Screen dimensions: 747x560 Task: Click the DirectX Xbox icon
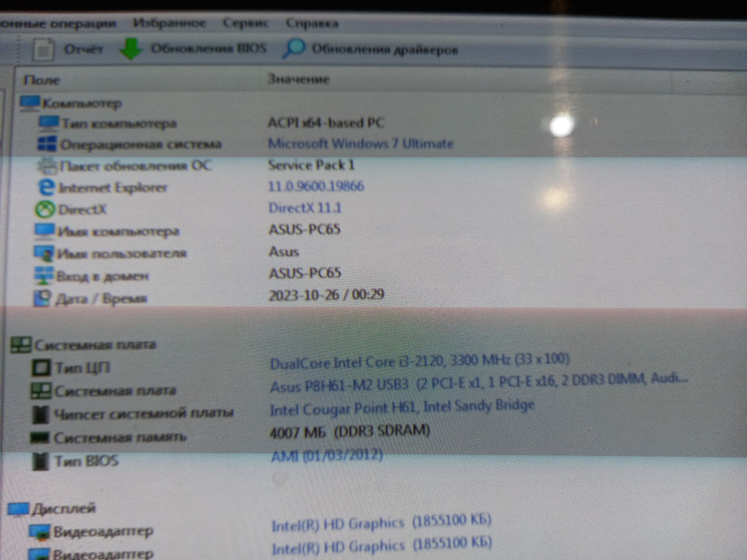(x=45, y=209)
